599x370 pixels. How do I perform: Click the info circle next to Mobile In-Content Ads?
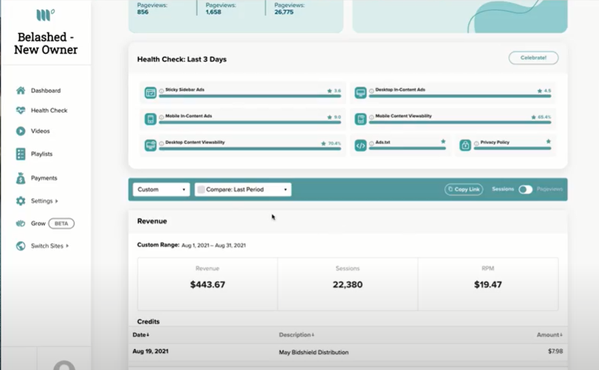click(162, 117)
